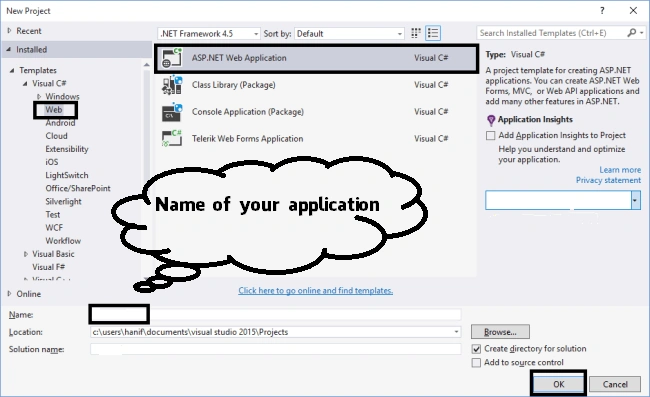Click the Solution name input field
The image size is (650, 397).
[x=275, y=349]
